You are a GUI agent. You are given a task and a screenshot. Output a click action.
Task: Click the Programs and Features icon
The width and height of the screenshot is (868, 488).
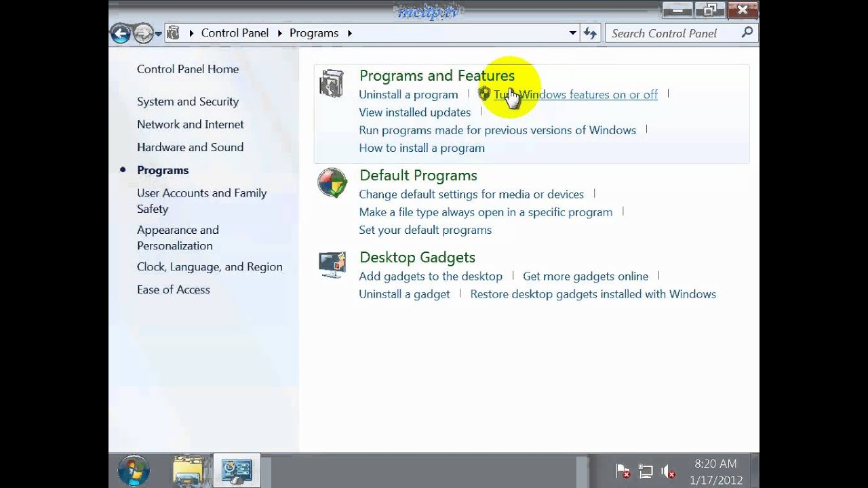[x=332, y=84]
